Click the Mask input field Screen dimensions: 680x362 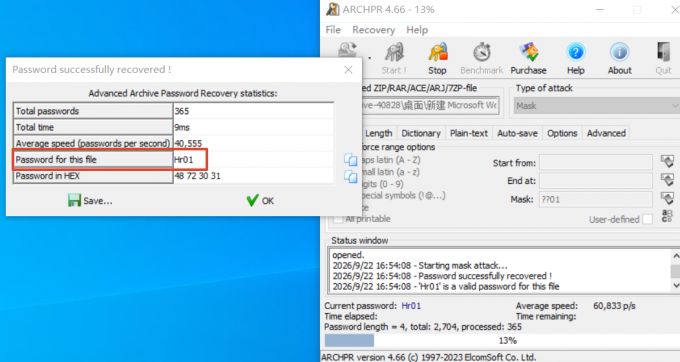595,199
